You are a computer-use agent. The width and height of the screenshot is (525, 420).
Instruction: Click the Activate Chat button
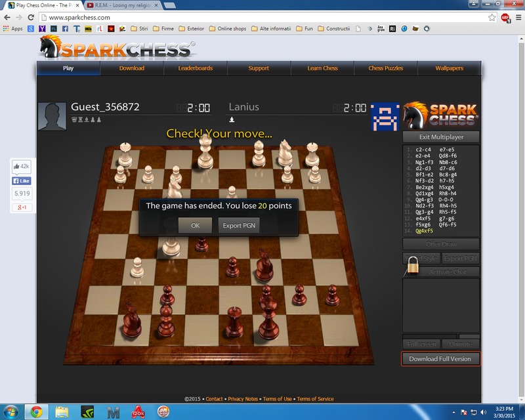448,272
